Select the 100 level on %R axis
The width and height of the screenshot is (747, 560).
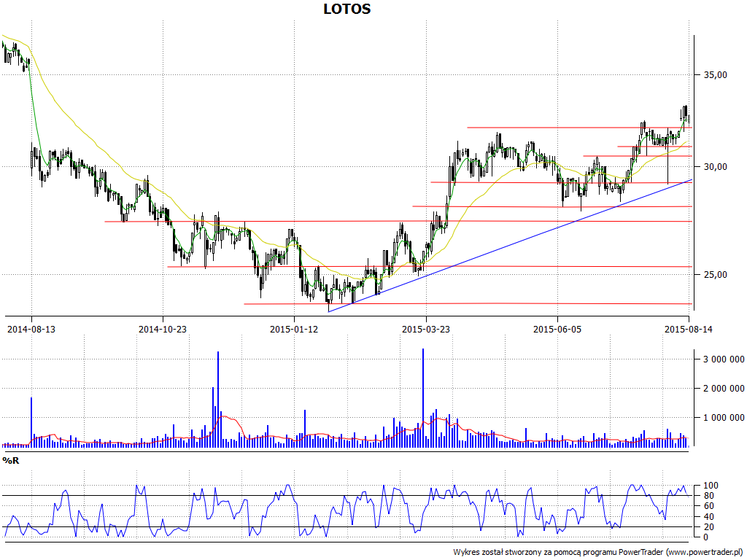pyautogui.click(x=711, y=486)
